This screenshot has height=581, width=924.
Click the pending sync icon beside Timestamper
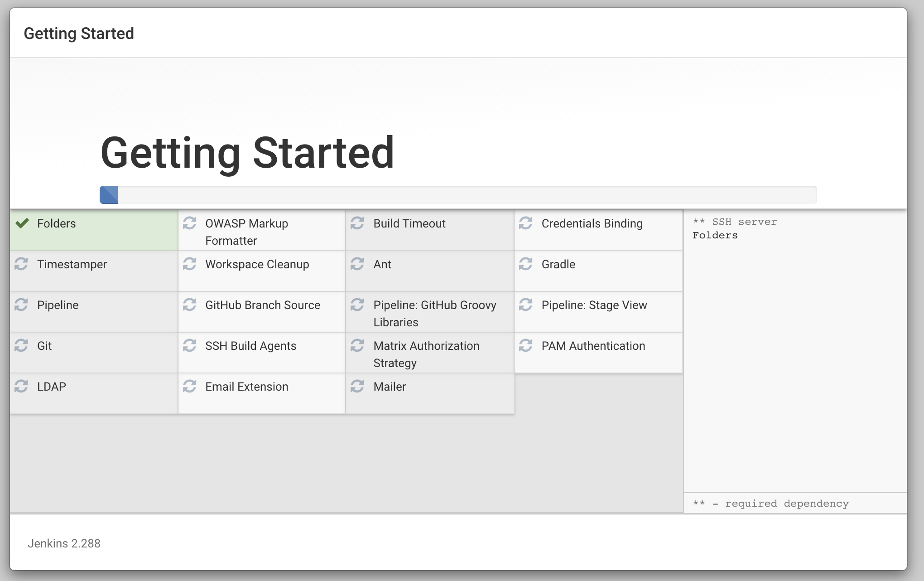21,264
